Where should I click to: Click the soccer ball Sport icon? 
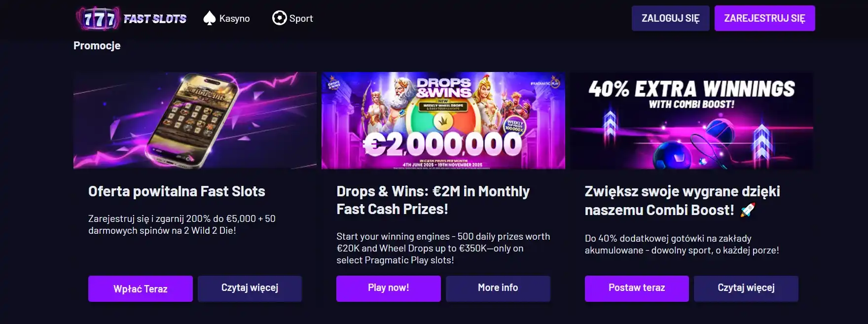279,18
